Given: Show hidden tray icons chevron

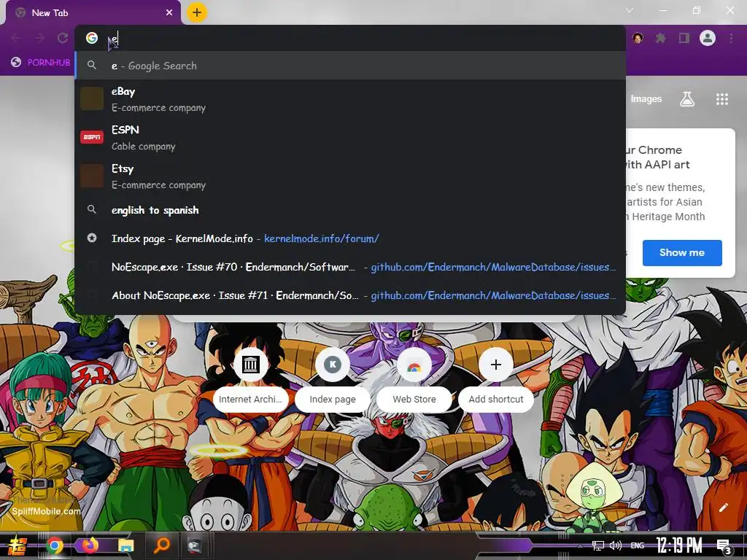Looking at the screenshot, I should pyautogui.click(x=580, y=545).
